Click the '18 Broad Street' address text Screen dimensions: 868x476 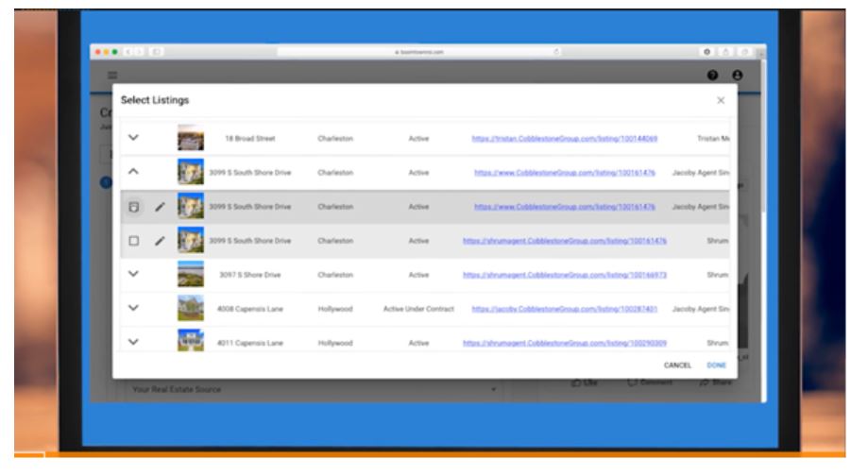coord(249,139)
